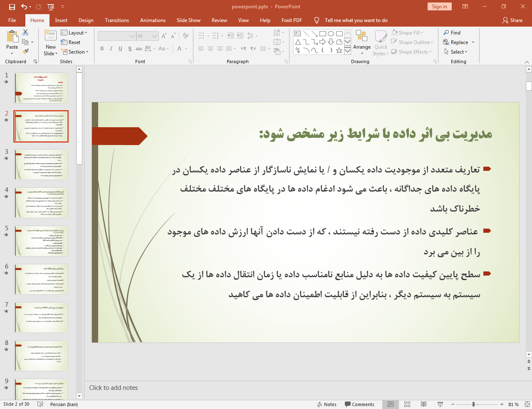This screenshot has height=409, width=532.
Task: Switch to the Transitions tab
Action: pyautogui.click(x=116, y=20)
